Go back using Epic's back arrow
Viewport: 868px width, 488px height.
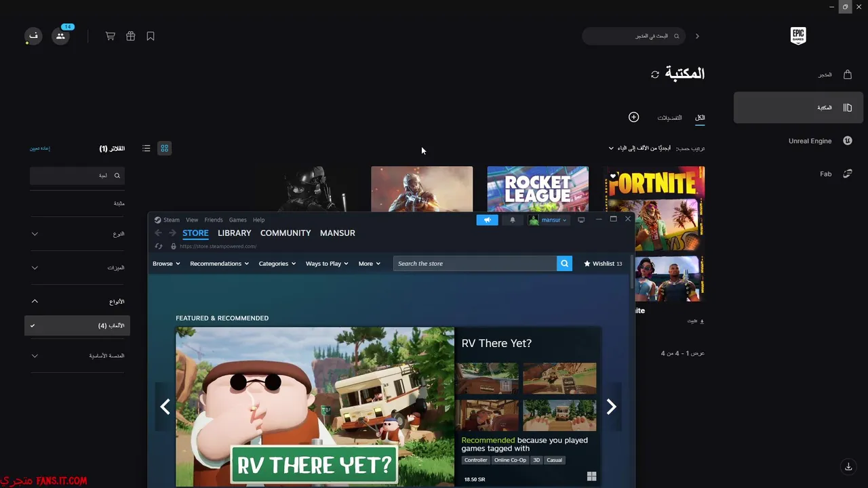click(697, 36)
